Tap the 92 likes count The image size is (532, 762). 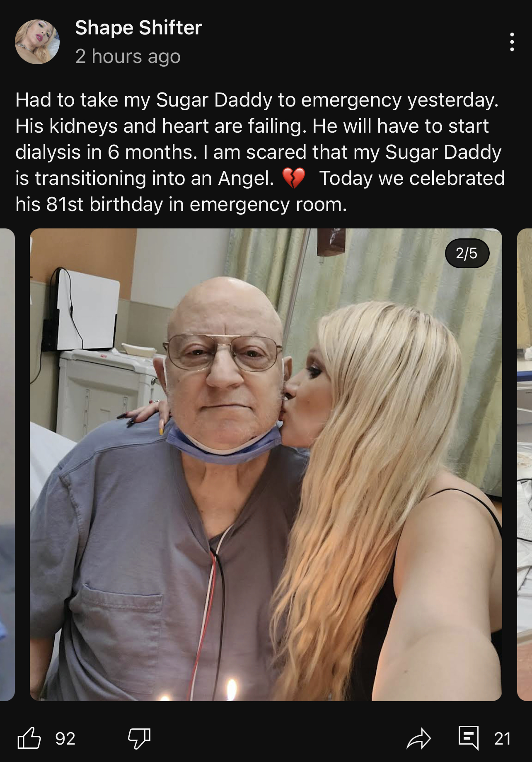coord(65,738)
